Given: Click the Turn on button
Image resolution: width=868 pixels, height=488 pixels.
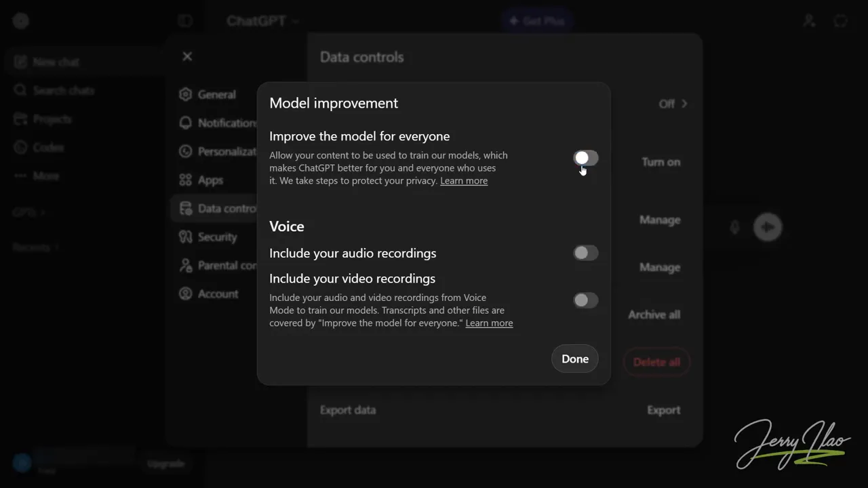Looking at the screenshot, I should (x=660, y=162).
